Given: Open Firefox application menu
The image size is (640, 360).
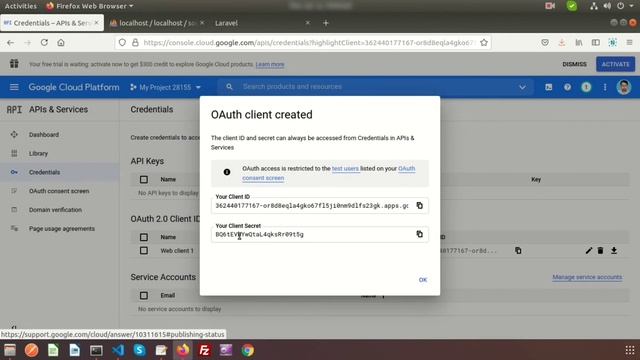Looking at the screenshot, I should (629, 42).
